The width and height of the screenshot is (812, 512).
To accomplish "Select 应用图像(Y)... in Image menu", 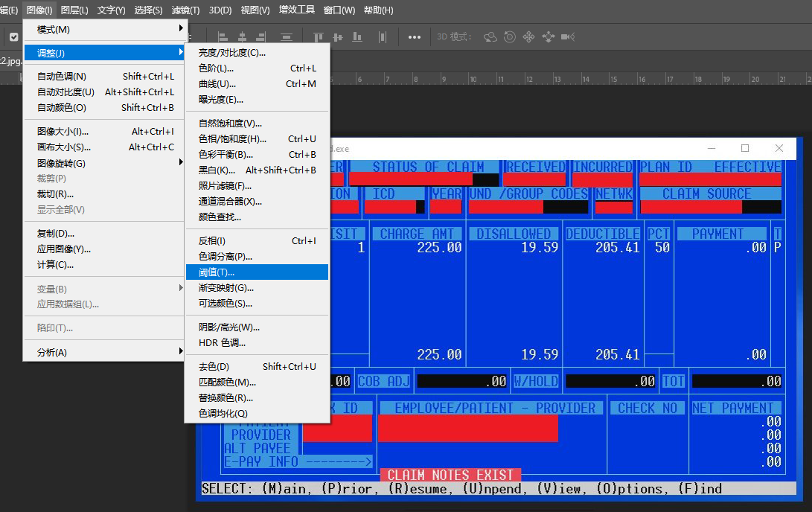I will click(x=104, y=249).
